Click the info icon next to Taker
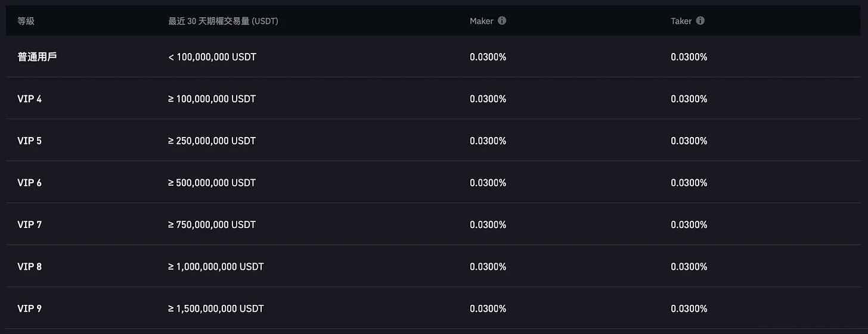 point(700,21)
